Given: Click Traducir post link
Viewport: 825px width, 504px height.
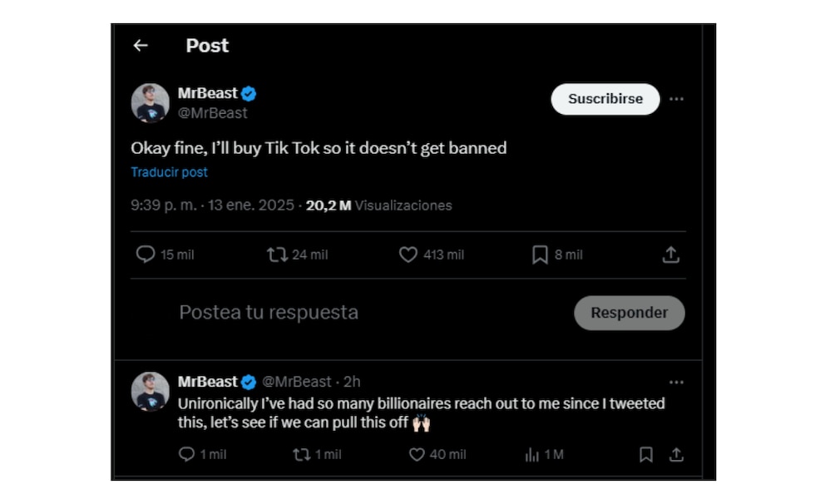Looking at the screenshot, I should tap(169, 172).
